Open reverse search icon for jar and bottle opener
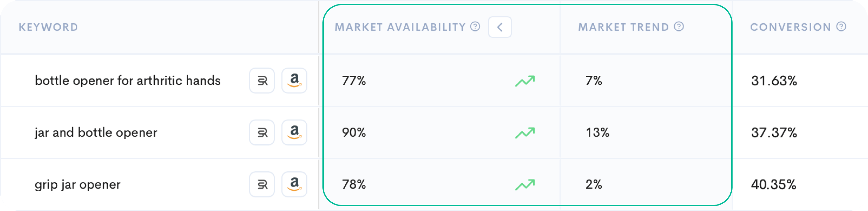This screenshot has width=868, height=211. pos(262,132)
